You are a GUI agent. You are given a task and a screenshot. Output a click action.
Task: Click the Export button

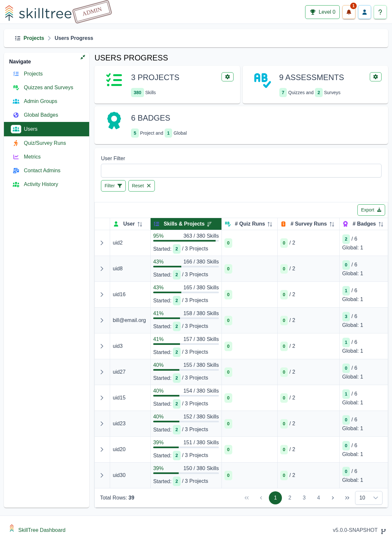[371, 210]
